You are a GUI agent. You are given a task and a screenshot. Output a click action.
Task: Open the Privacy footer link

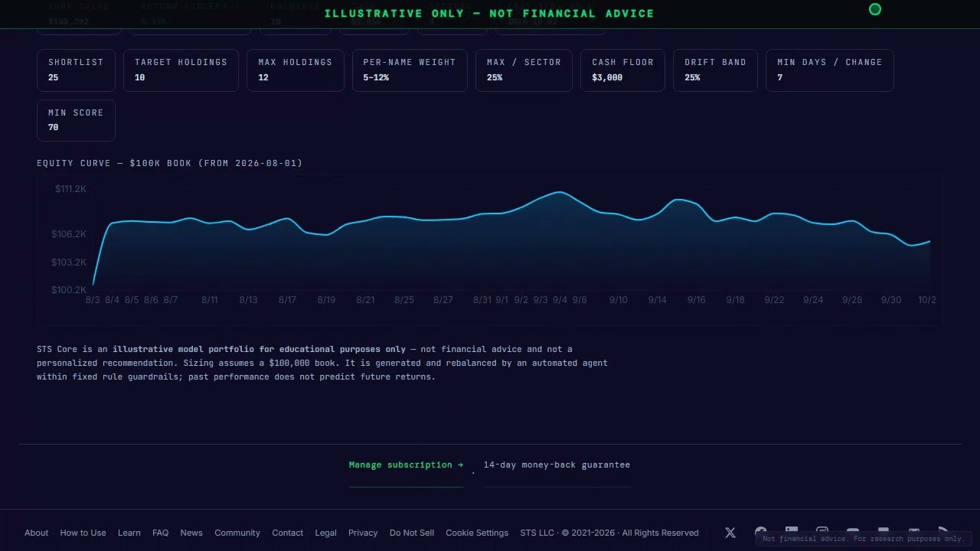(363, 533)
